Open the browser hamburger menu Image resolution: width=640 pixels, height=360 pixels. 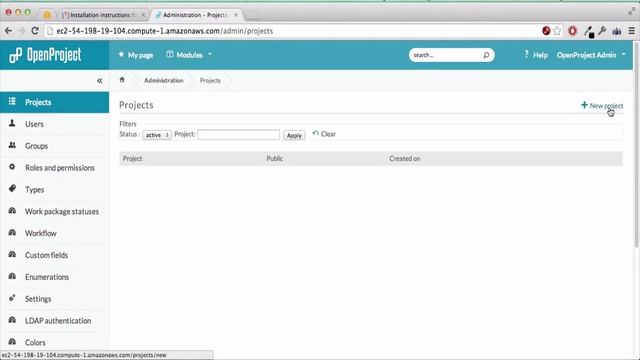pos(631,31)
